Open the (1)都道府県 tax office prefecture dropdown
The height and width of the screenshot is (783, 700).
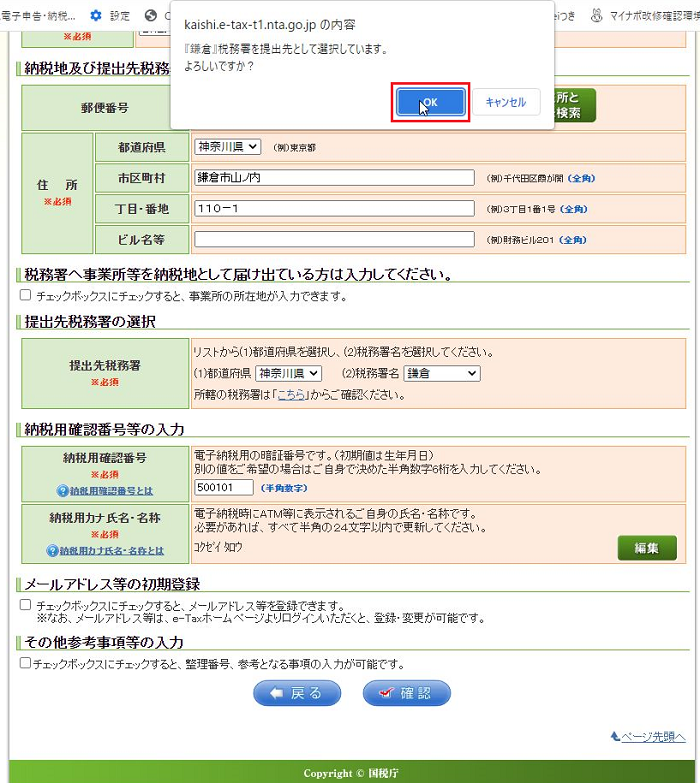[x=288, y=373]
